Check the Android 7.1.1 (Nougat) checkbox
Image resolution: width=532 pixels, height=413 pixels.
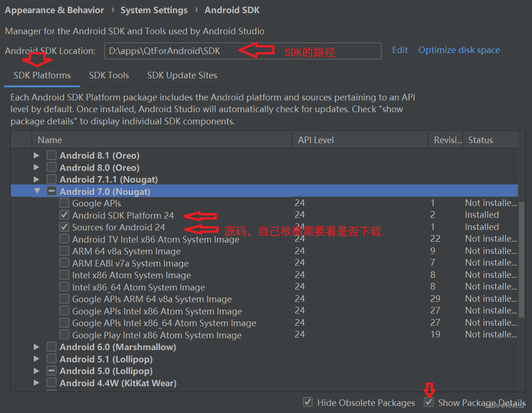(x=52, y=179)
